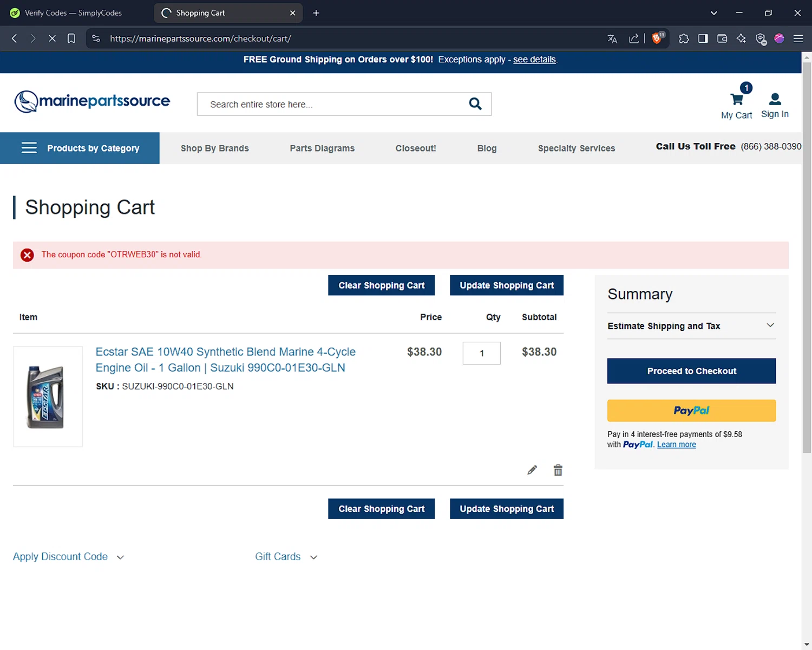
Task: Open Parts Diagrams menu item
Action: coord(322,148)
